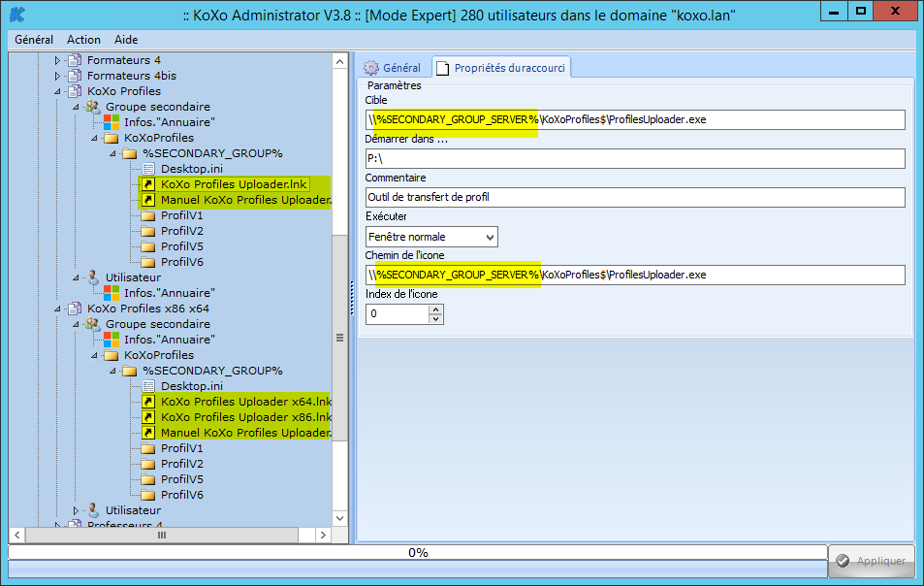Click the KoXo Profiles template icon
This screenshot has width=924, height=586.
click(x=75, y=91)
